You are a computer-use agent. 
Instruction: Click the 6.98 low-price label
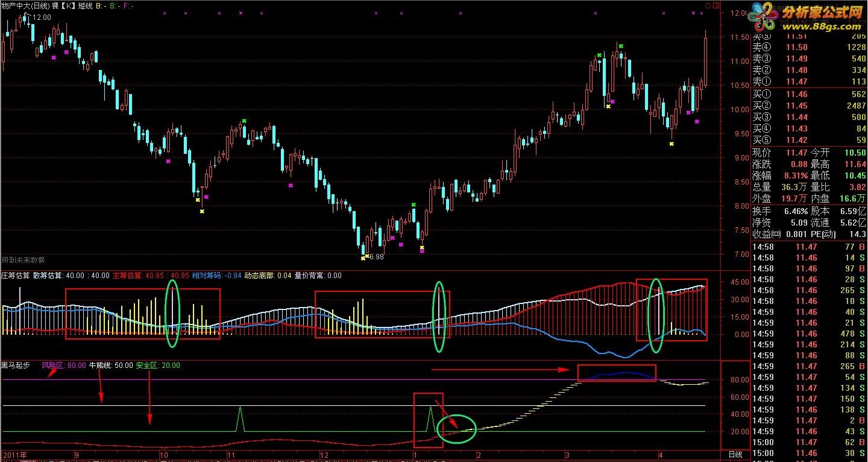tap(376, 257)
